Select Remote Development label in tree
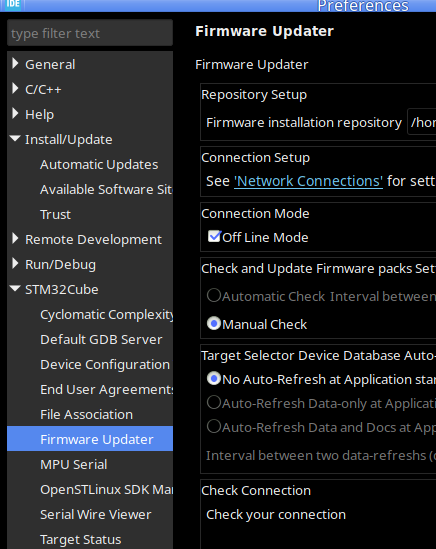The height and width of the screenshot is (549, 436). point(94,239)
